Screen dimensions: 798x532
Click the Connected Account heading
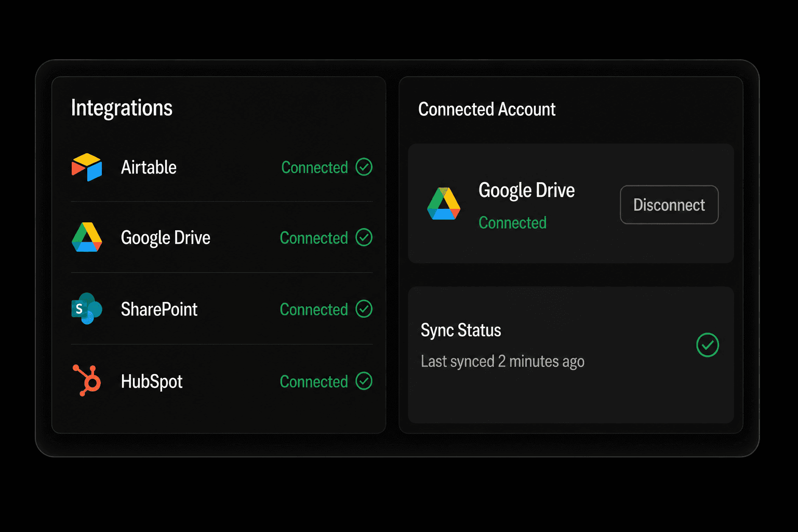tap(487, 109)
